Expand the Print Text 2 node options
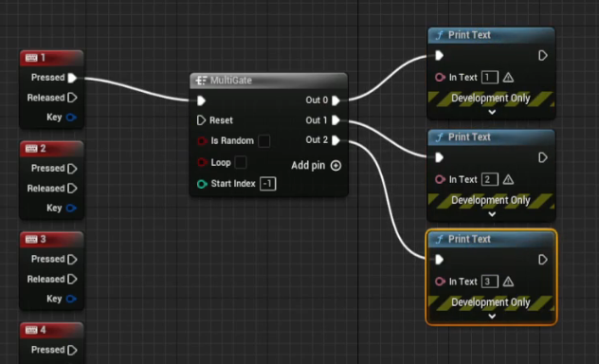Screen dimensions: 599x364 point(492,214)
